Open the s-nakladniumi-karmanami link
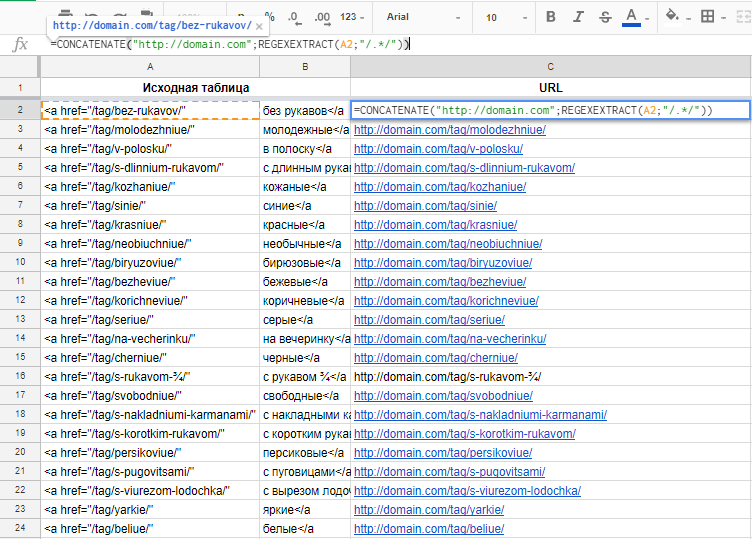Screen dimensions: 752x539 coord(480,415)
